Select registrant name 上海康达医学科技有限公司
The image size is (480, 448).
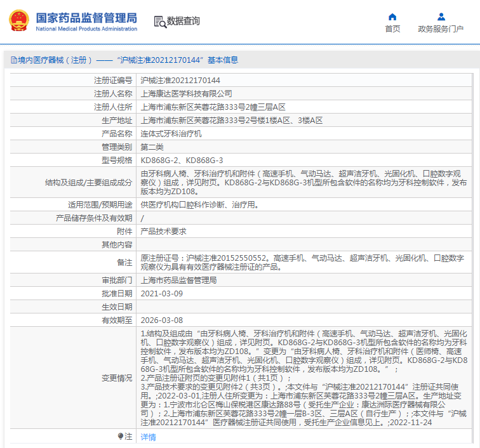186,94
